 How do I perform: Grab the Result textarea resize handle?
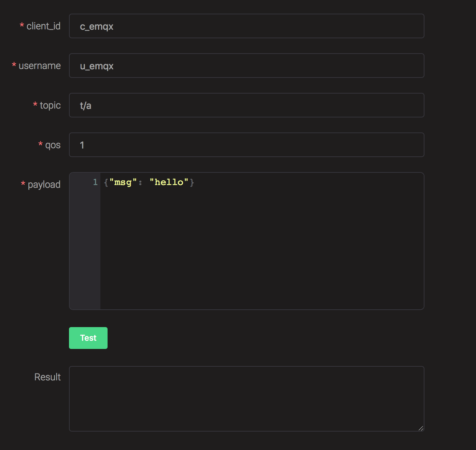click(421, 428)
